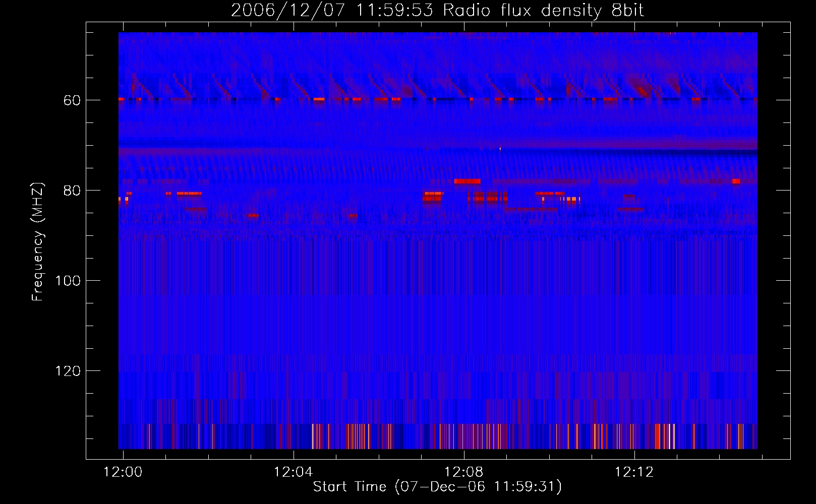Click the "12:08" time tick label
This screenshot has height=504, width=816.
463,472
